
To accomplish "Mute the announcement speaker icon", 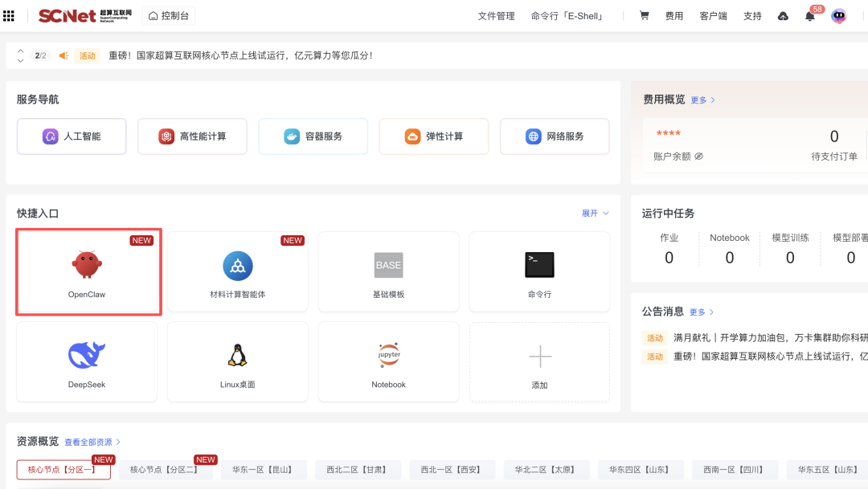I will (x=63, y=55).
